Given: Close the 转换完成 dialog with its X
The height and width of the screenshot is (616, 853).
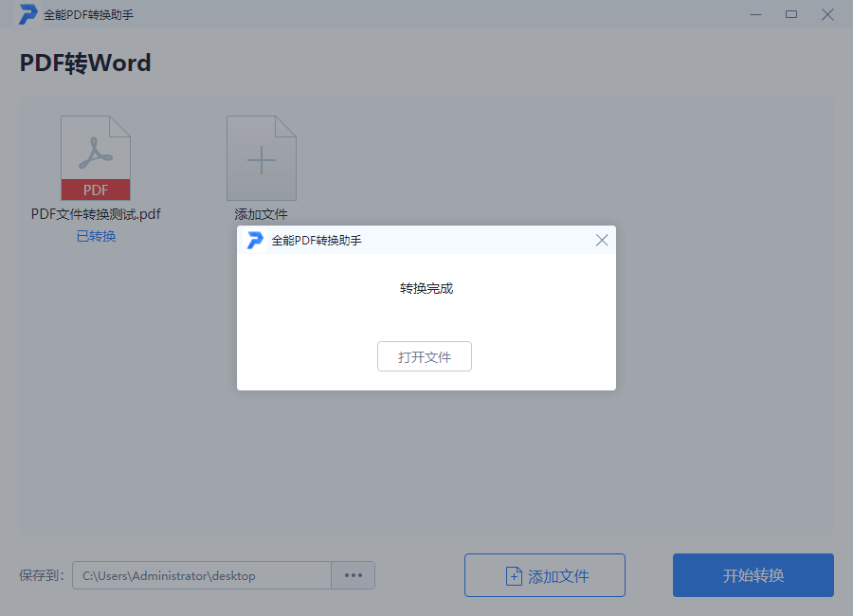Looking at the screenshot, I should (x=602, y=240).
